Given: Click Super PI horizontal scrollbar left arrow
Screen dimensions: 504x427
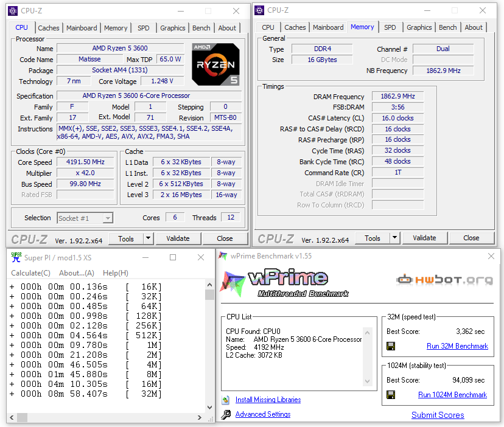Looking at the screenshot, I should pos(12,417).
